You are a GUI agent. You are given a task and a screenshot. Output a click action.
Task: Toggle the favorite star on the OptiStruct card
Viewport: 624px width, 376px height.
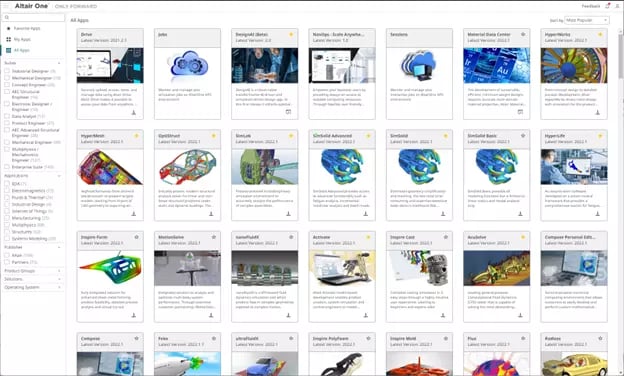click(x=214, y=136)
